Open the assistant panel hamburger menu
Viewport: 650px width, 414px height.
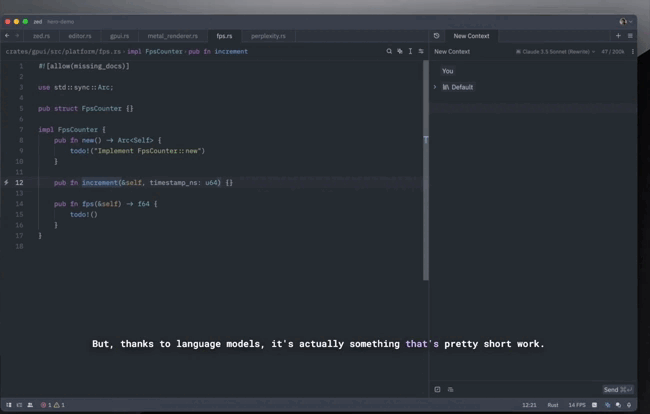[629, 35]
